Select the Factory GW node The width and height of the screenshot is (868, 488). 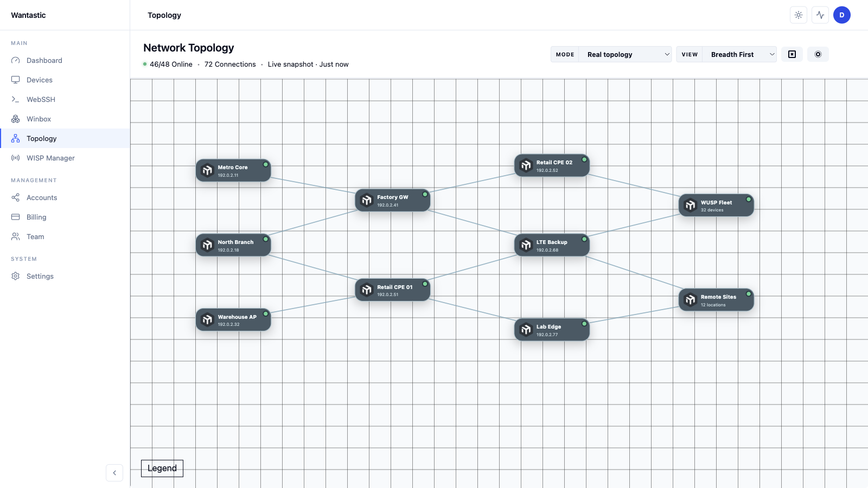coord(393,200)
